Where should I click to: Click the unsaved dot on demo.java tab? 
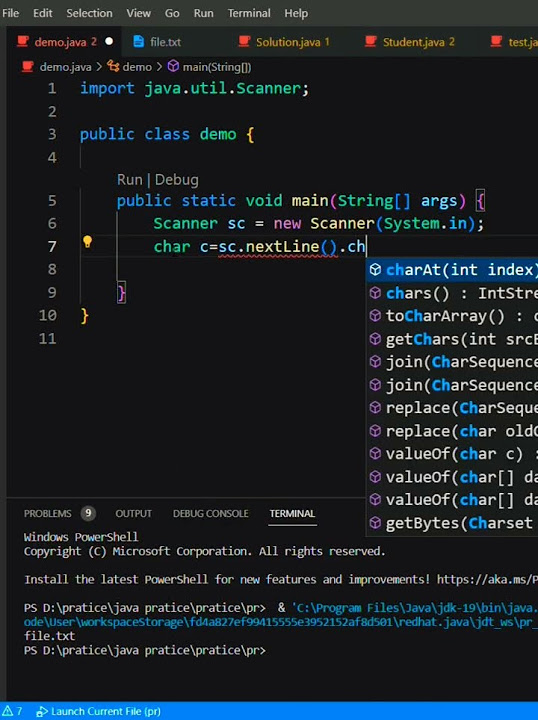pyautogui.click(x=109, y=41)
